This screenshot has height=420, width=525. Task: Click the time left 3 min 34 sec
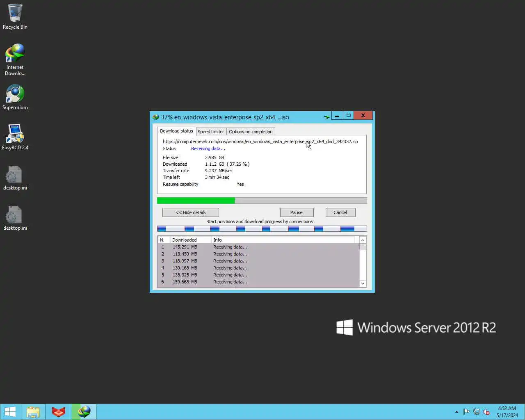(x=217, y=177)
